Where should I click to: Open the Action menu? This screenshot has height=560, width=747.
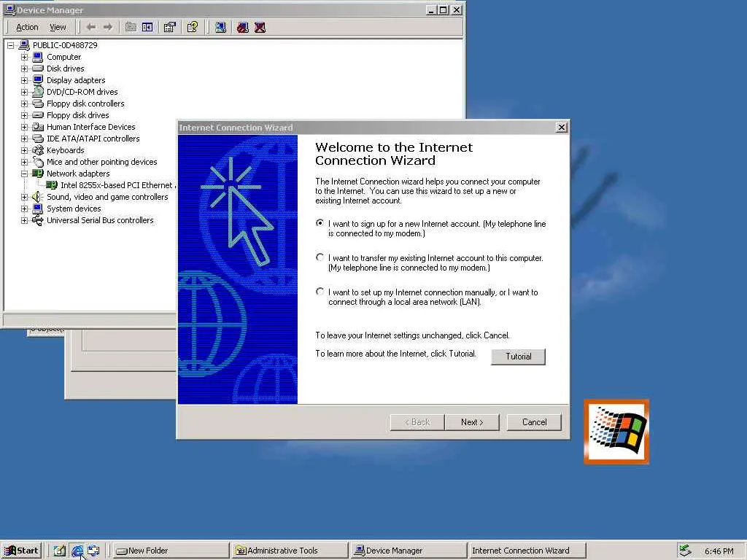[x=27, y=27]
